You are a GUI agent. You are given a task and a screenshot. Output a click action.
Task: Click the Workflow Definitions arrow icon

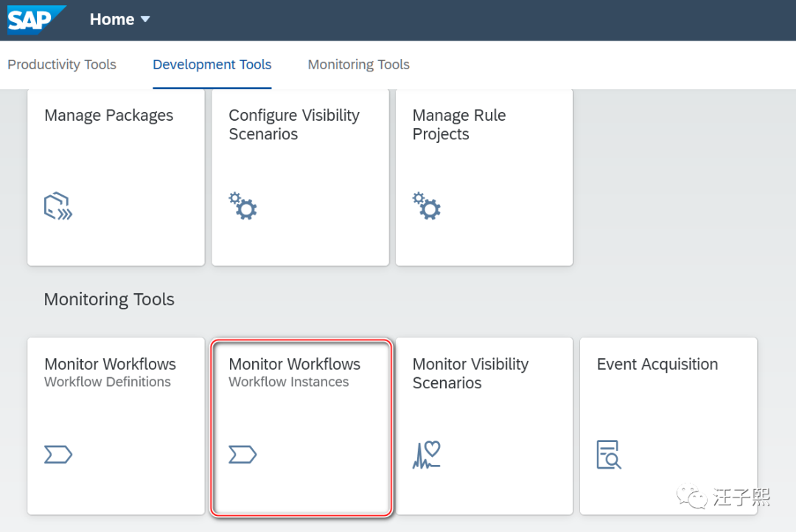click(58, 455)
